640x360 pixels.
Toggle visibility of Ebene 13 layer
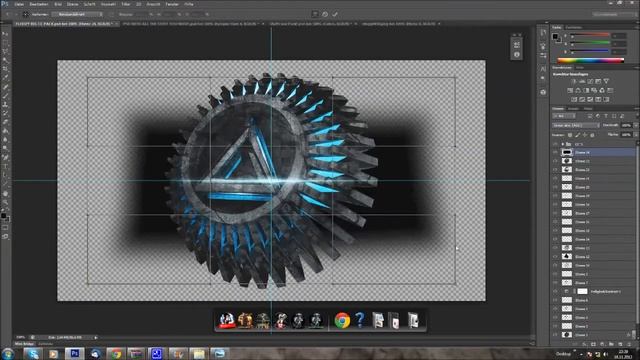(x=555, y=248)
